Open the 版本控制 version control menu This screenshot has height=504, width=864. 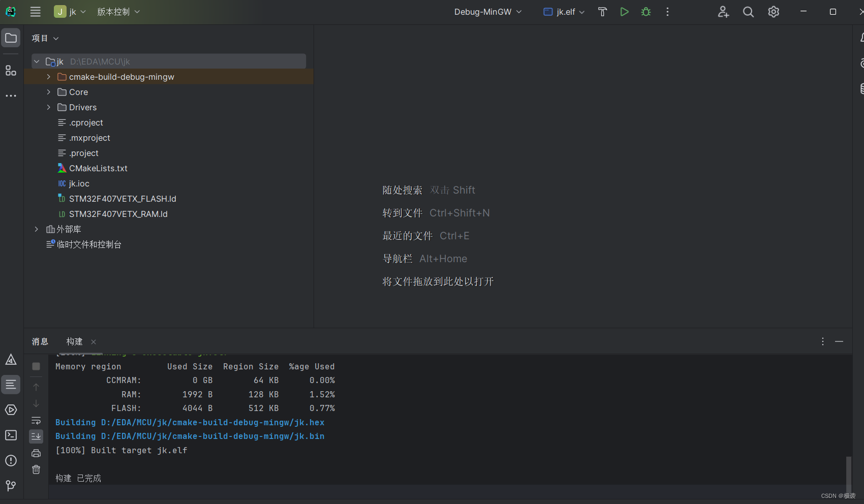118,12
